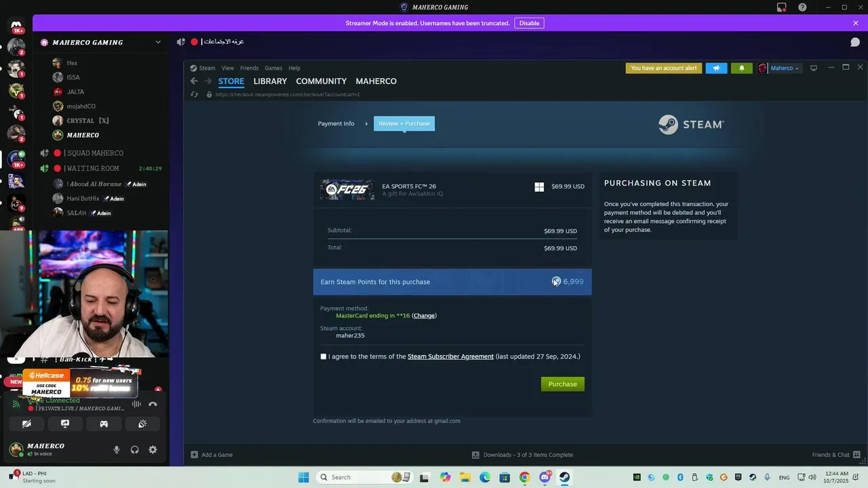This screenshot has width=868, height=488.
Task: Return to Payment Info step
Action: [336, 123]
